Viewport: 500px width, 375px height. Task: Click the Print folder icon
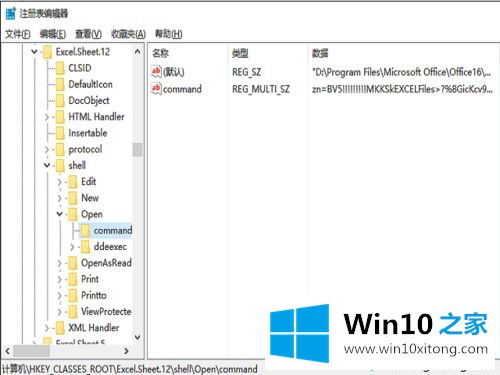[x=73, y=279]
